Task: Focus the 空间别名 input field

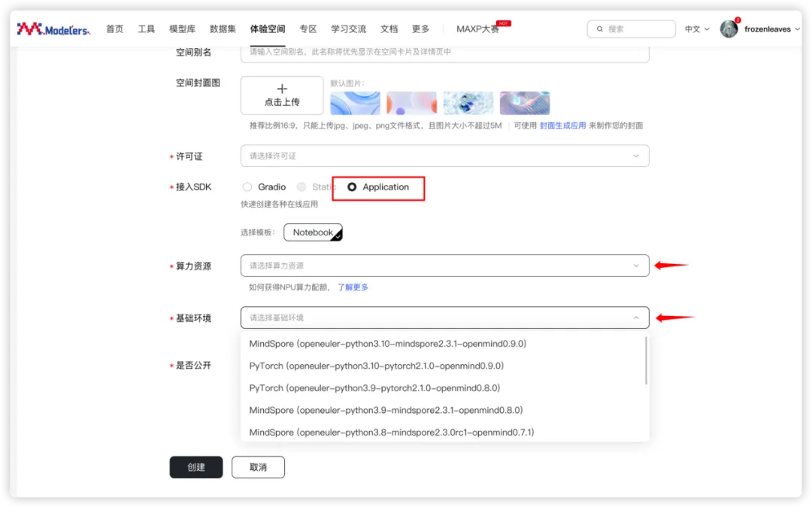Action: click(x=444, y=53)
